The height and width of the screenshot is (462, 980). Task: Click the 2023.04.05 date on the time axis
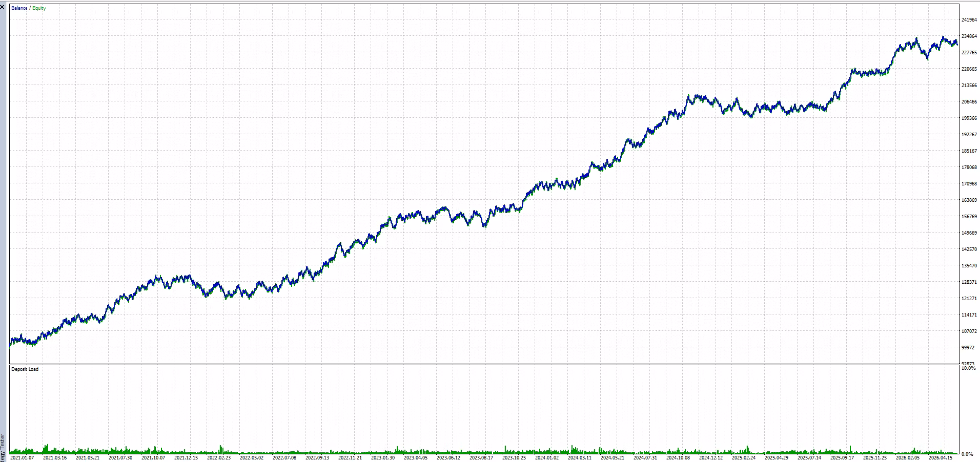[x=416, y=458]
